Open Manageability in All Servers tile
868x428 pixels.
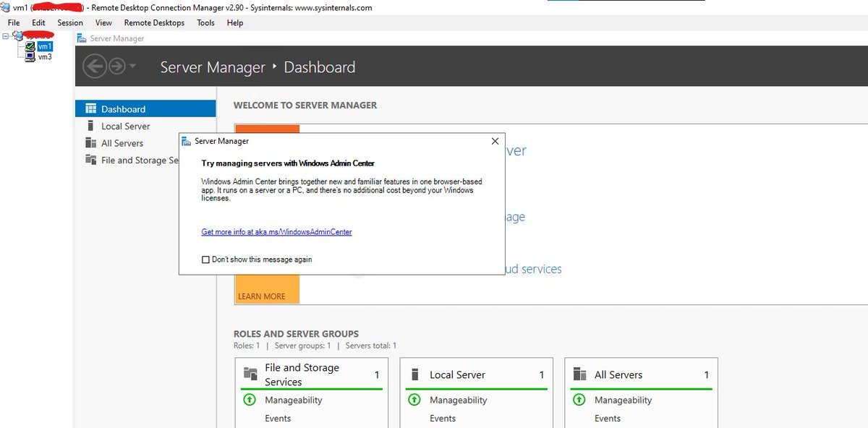(624, 400)
